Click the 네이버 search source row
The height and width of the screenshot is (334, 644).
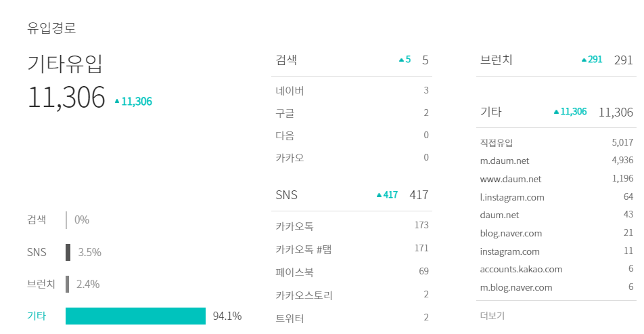click(x=352, y=91)
